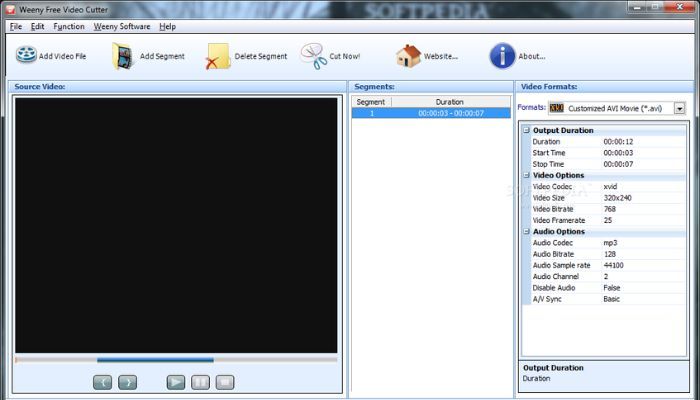Click the Duration value 00:00:12
The image size is (700, 400).
coord(618,142)
